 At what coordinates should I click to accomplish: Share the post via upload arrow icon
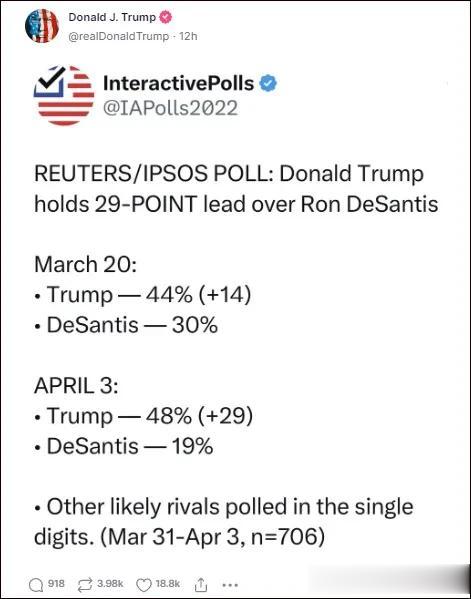click(201, 584)
